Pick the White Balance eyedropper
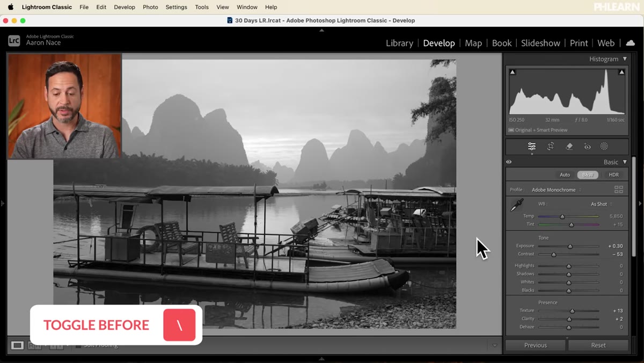This screenshot has width=644, height=363. pos(517,205)
